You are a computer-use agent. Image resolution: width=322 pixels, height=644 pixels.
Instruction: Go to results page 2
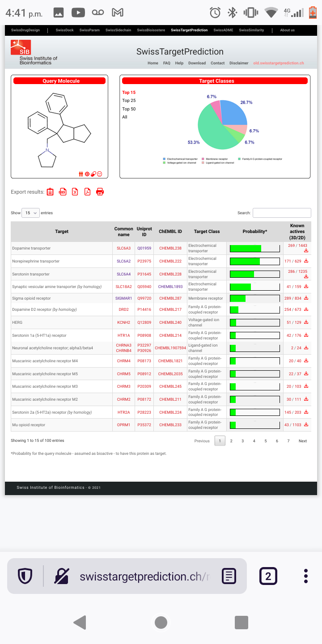tap(231, 441)
